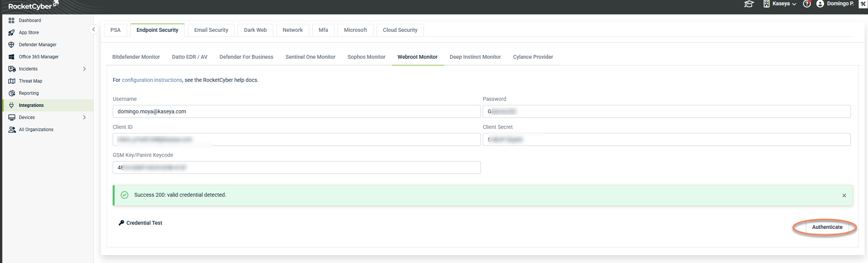Open the Dashboard page icon
The width and height of the screenshot is (868, 263).
[x=11, y=20]
